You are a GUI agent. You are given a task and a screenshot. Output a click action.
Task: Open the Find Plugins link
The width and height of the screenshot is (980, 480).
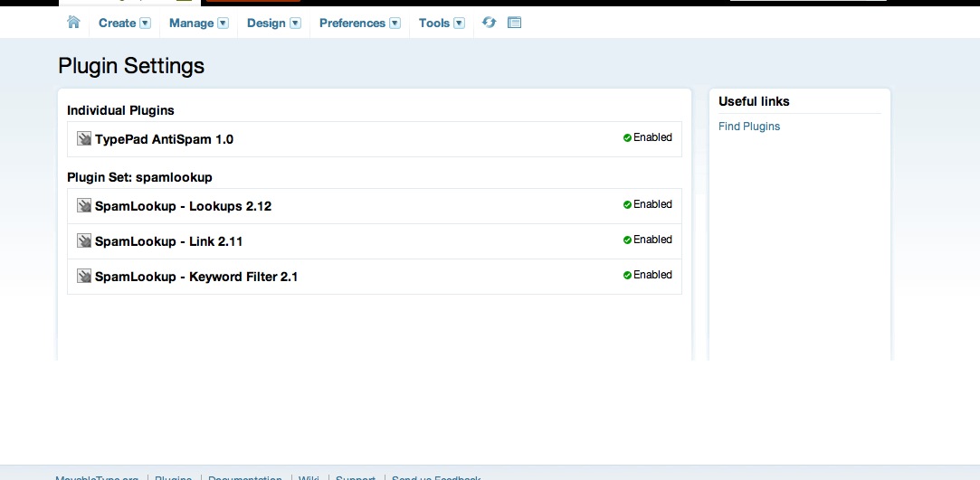click(x=748, y=126)
